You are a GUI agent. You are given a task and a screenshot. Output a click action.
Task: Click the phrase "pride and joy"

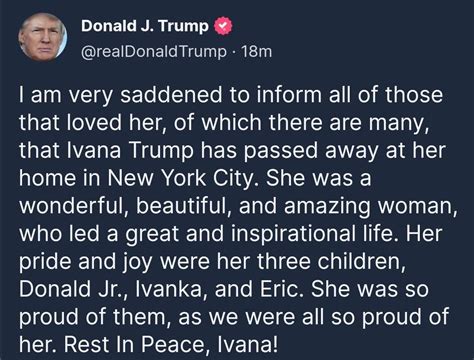coord(86,261)
